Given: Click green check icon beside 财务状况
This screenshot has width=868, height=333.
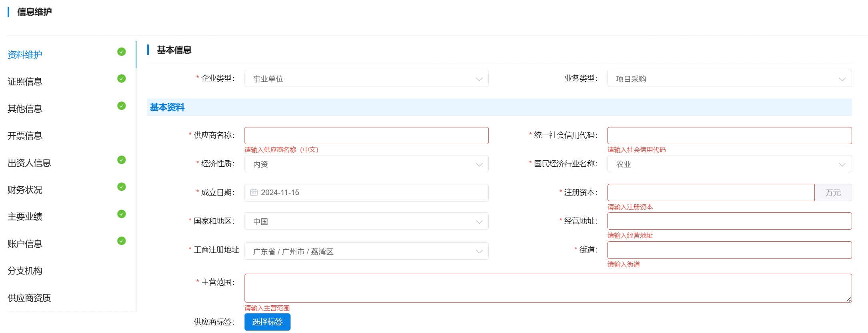Looking at the screenshot, I should 122,187.
